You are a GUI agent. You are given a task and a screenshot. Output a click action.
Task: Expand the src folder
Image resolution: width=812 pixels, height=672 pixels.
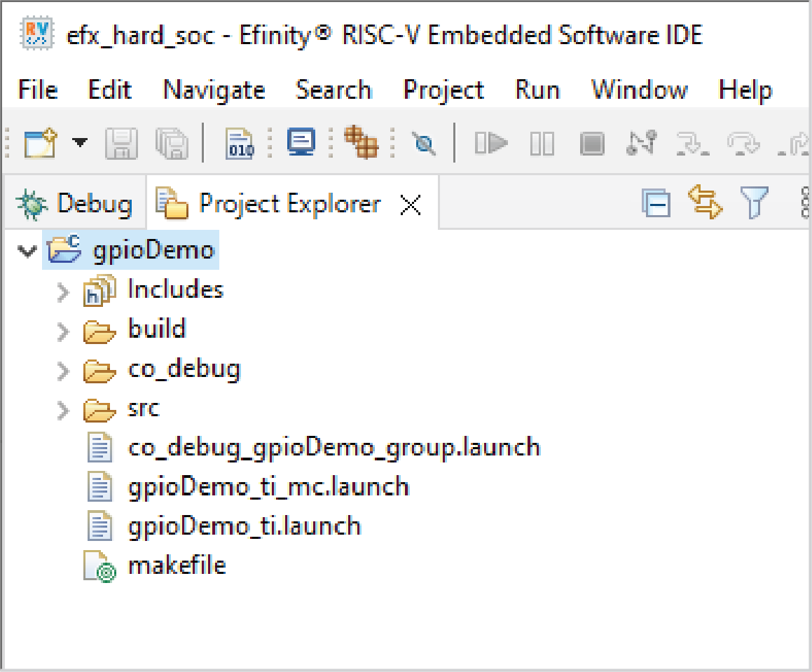pos(64,409)
